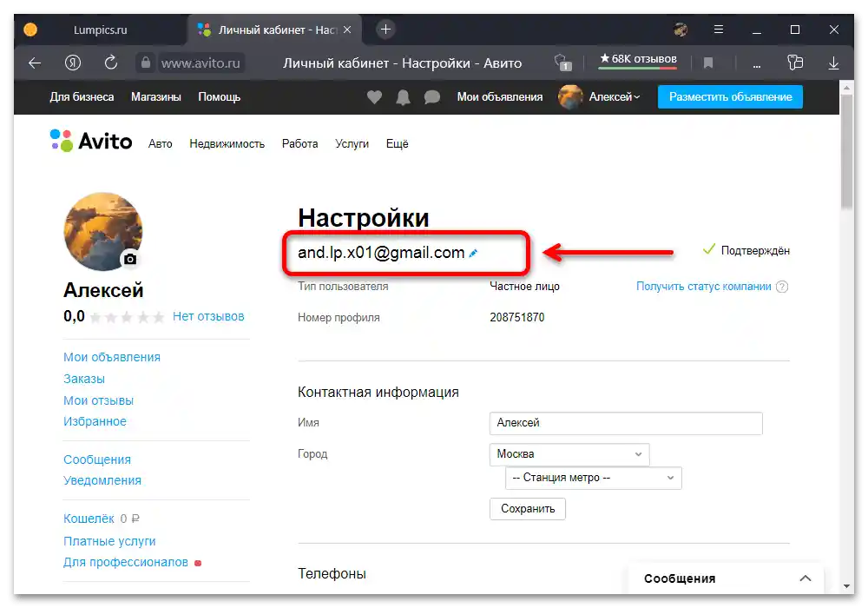This screenshot has height=608, width=868.
Task: Open Заказы in the sidebar
Action: coord(84,380)
